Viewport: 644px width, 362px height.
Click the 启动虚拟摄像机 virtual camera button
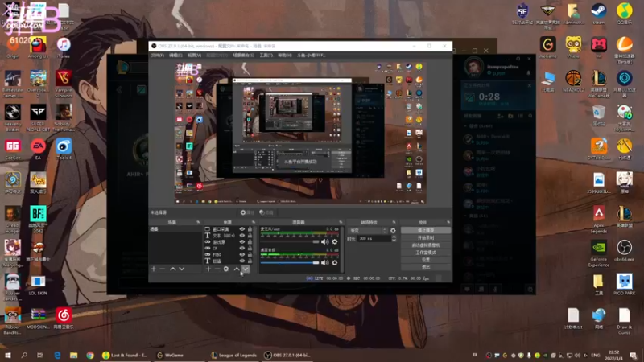coord(426,245)
